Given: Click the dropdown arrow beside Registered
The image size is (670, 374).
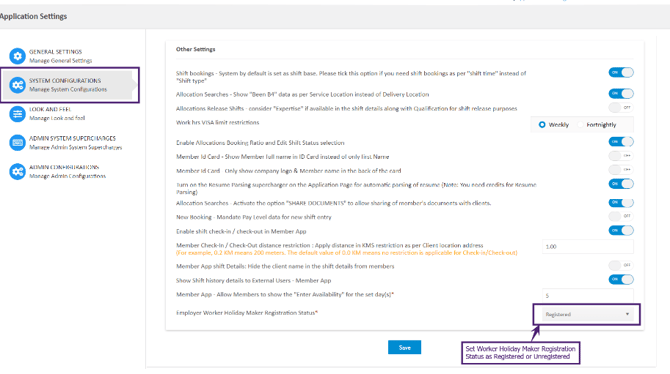Looking at the screenshot, I should (627, 314).
